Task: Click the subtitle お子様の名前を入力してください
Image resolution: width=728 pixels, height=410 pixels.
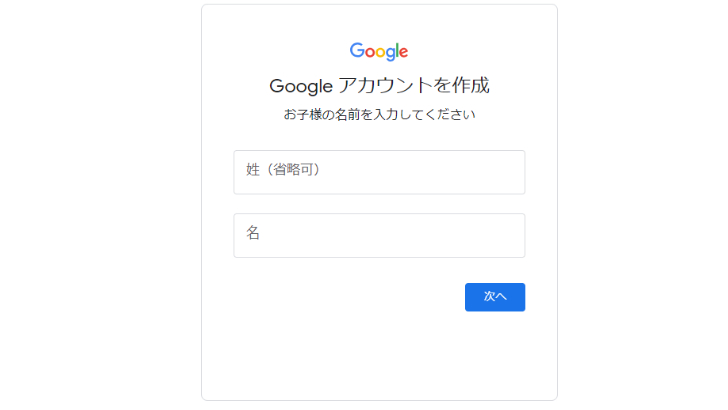Action: pyautogui.click(x=379, y=114)
